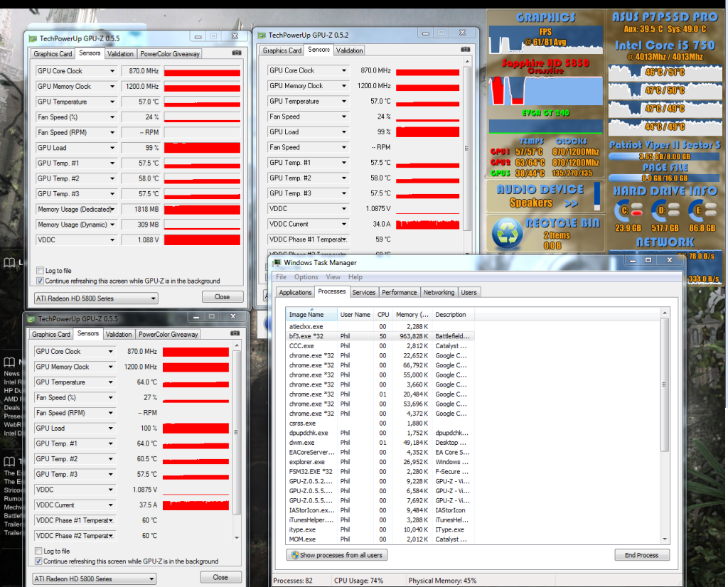Open the File menu in Task Manager
Viewport: 728px width, 587px height.
(282, 277)
